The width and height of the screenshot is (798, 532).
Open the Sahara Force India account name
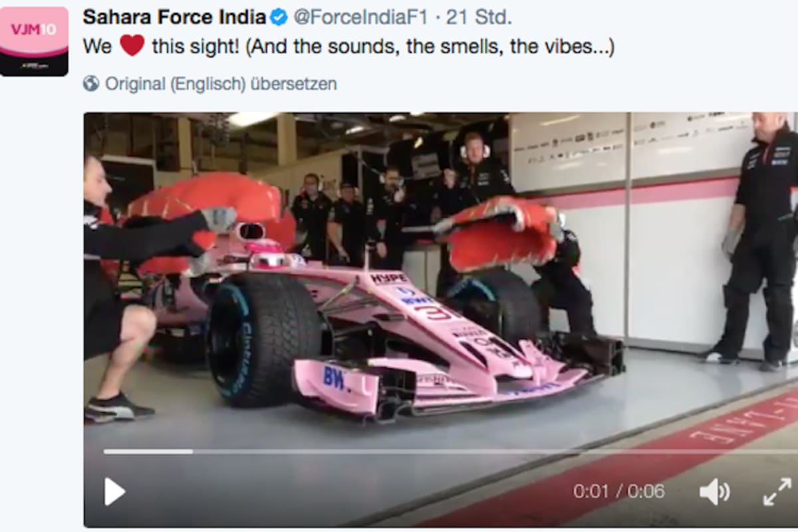point(174,17)
